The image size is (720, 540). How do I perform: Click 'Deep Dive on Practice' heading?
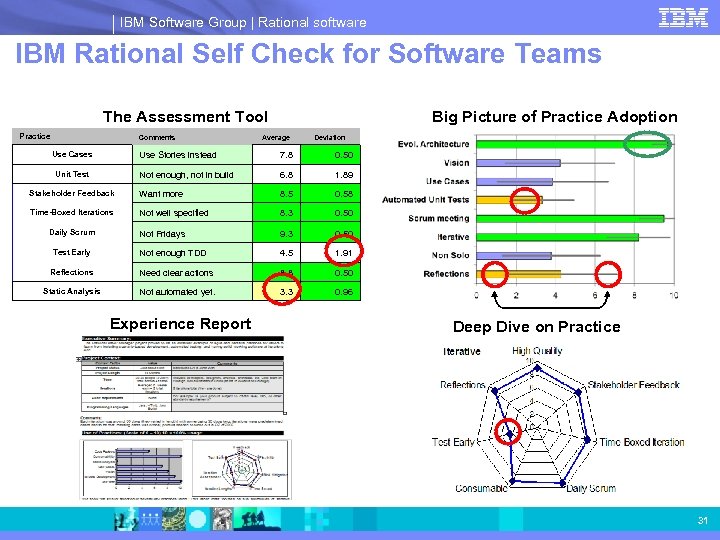537,327
